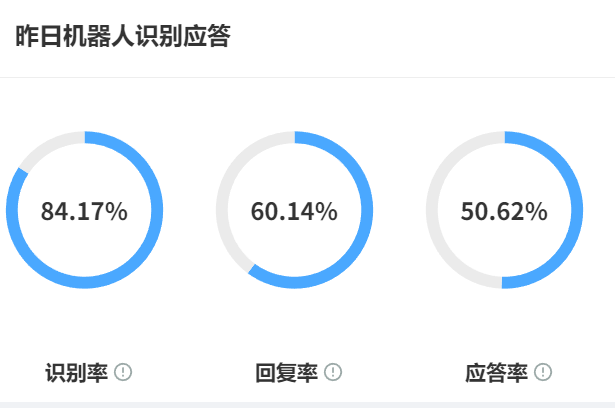This screenshot has width=615, height=408.
Task: Select the 50.62% value
Action: (504, 211)
